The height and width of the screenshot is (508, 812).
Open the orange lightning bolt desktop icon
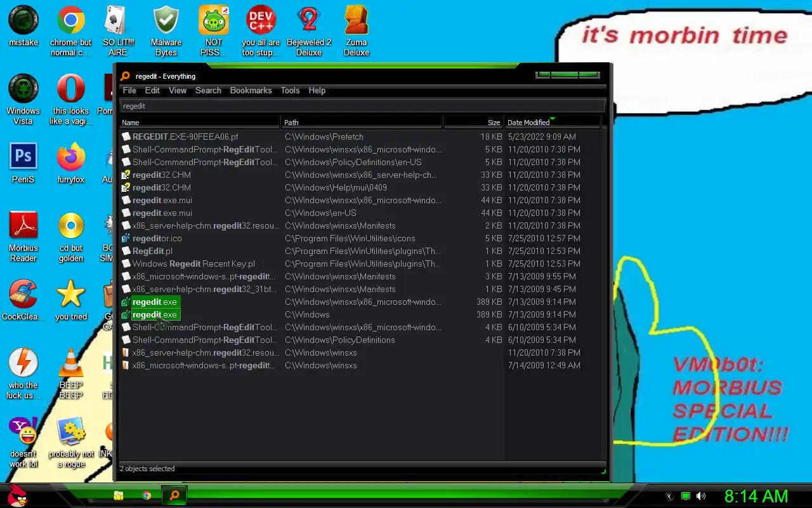coord(23,373)
